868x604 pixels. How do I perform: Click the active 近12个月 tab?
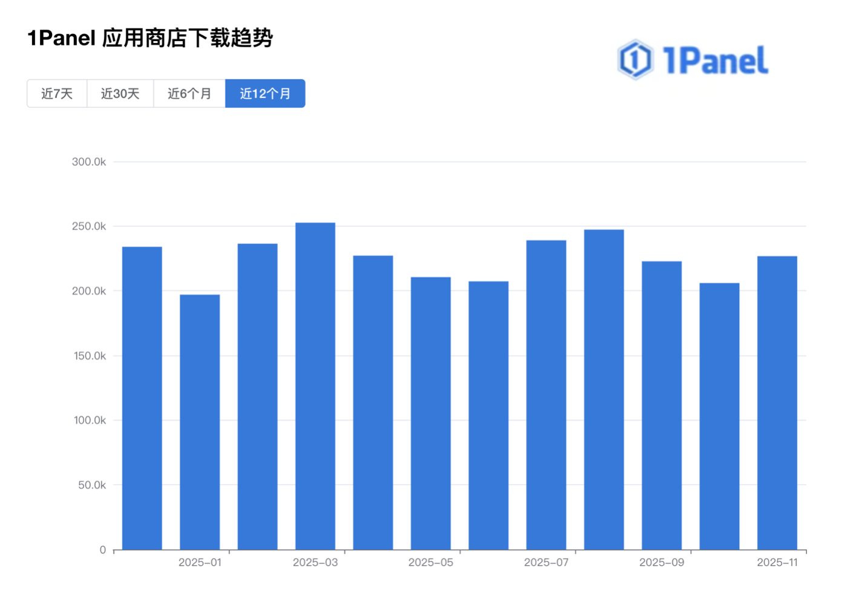(265, 94)
